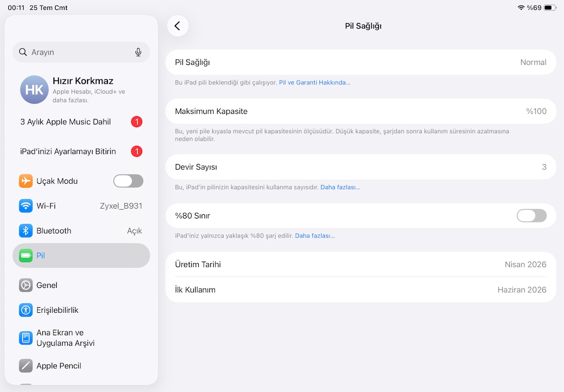Tap the %69 battery percentage text
This screenshot has height=392, width=564.
pyautogui.click(x=534, y=8)
